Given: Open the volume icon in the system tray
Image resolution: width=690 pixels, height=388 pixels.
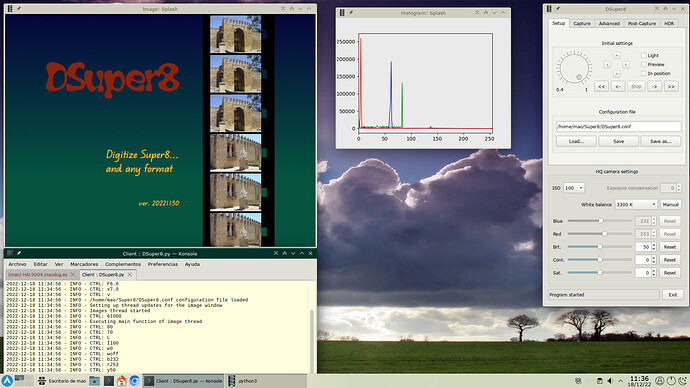Looking at the screenshot, I should (x=610, y=381).
